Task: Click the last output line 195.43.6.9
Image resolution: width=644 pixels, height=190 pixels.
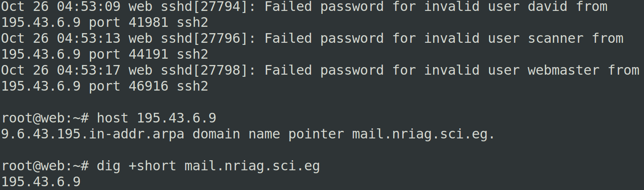Action: pyautogui.click(x=41, y=182)
